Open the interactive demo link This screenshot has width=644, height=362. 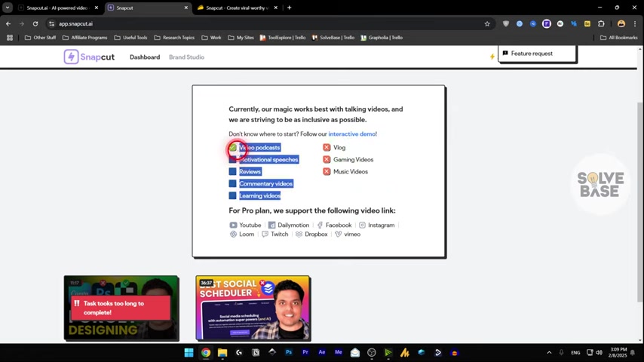tap(351, 134)
